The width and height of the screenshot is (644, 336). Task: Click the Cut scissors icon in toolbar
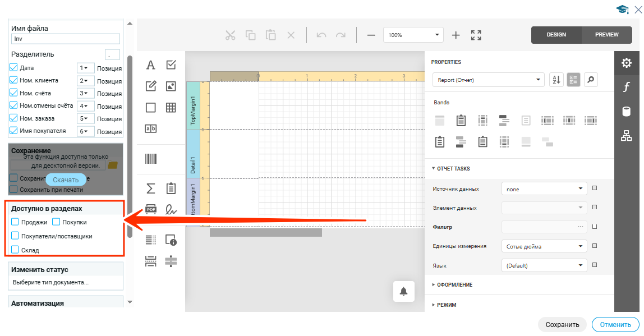[230, 35]
